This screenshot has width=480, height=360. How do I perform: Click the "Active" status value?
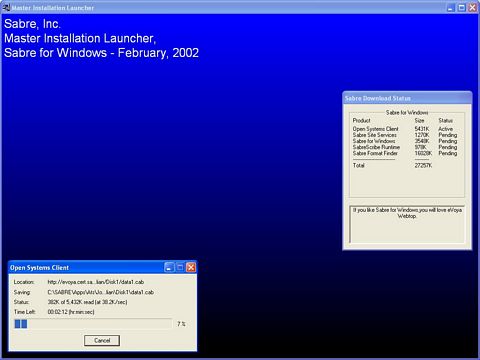tap(445, 129)
